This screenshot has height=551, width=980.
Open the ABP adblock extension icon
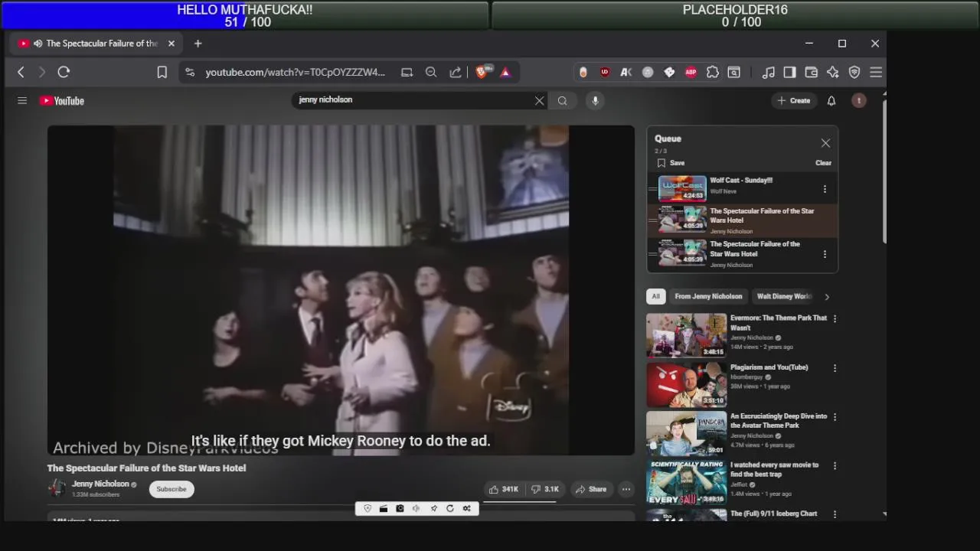click(x=691, y=72)
